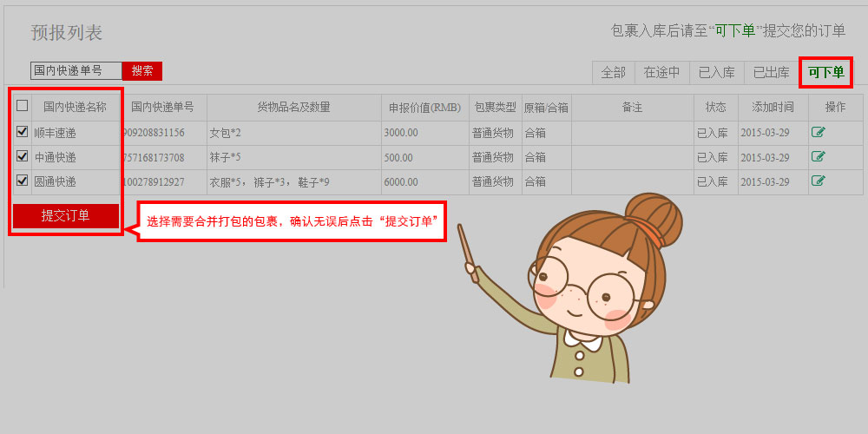The width and height of the screenshot is (868, 434).
Task: Select the 可下单 tab
Action: 826,72
